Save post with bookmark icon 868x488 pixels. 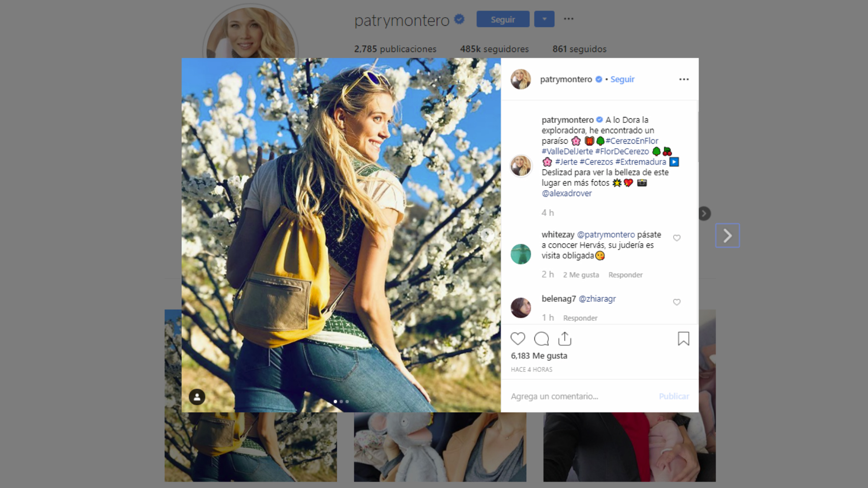tap(684, 339)
